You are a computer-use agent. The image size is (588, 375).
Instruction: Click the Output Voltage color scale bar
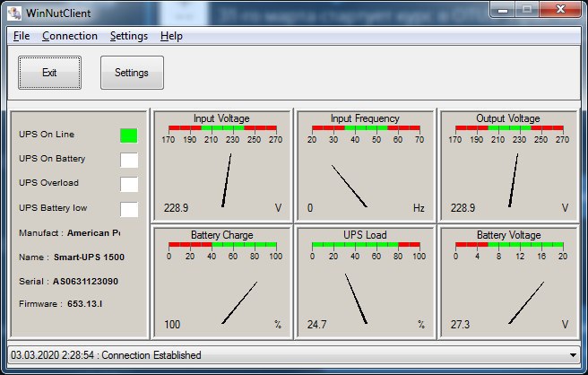tap(509, 128)
